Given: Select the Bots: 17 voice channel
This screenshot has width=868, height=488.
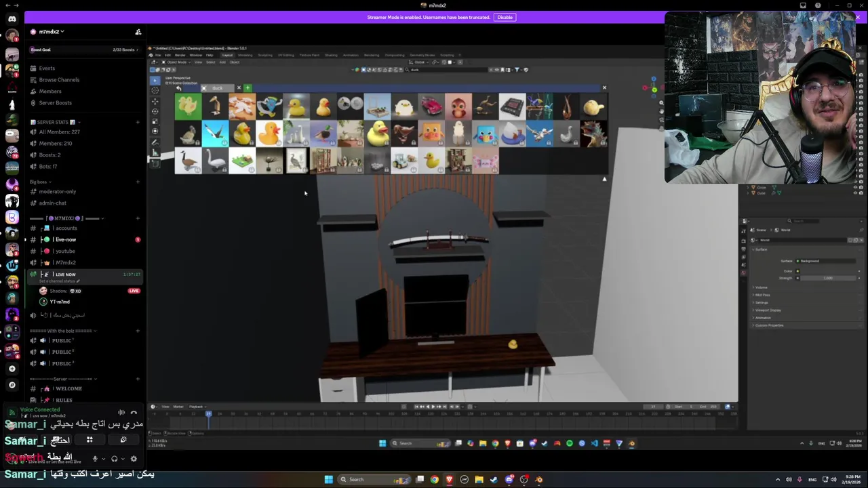Looking at the screenshot, I should [x=85, y=167].
